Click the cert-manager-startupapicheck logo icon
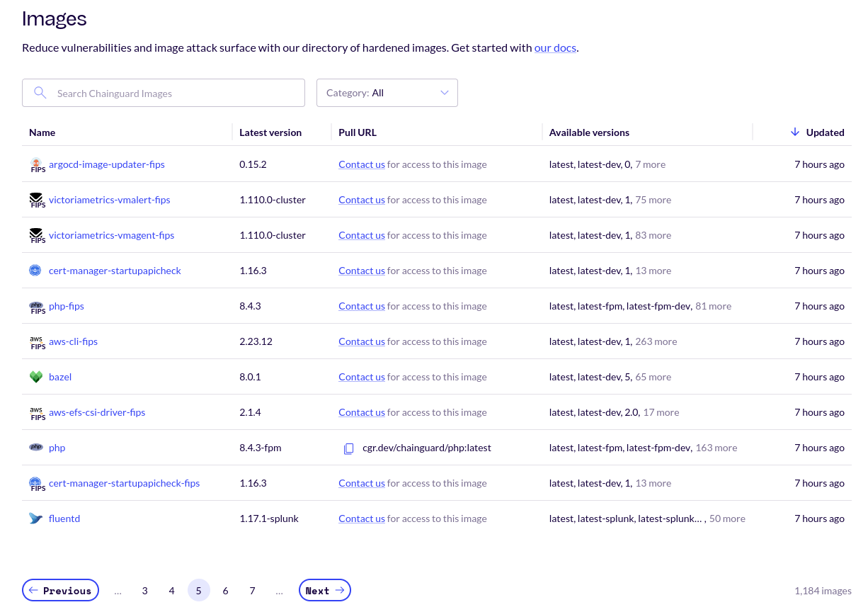868x612 pixels. pos(36,270)
